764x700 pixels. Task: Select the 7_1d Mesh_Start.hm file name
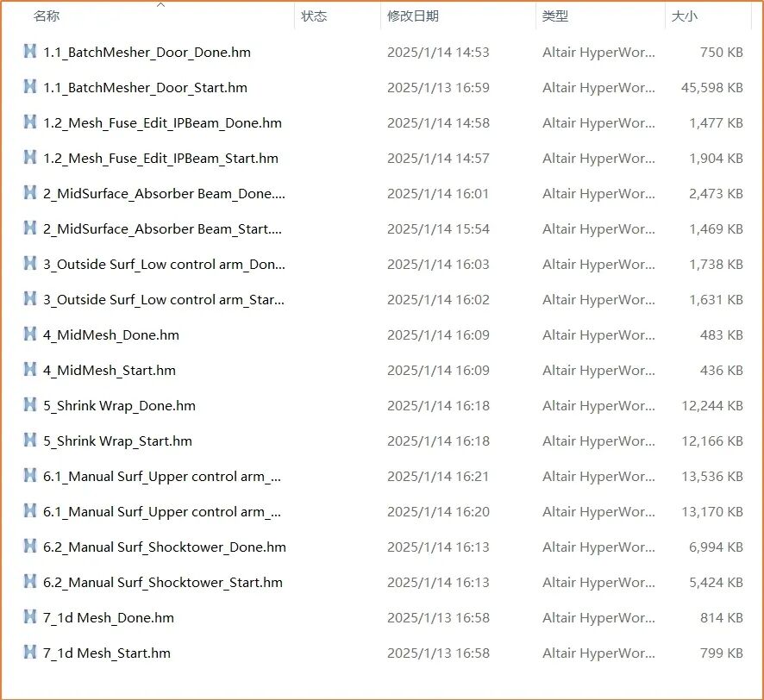pyautogui.click(x=107, y=653)
